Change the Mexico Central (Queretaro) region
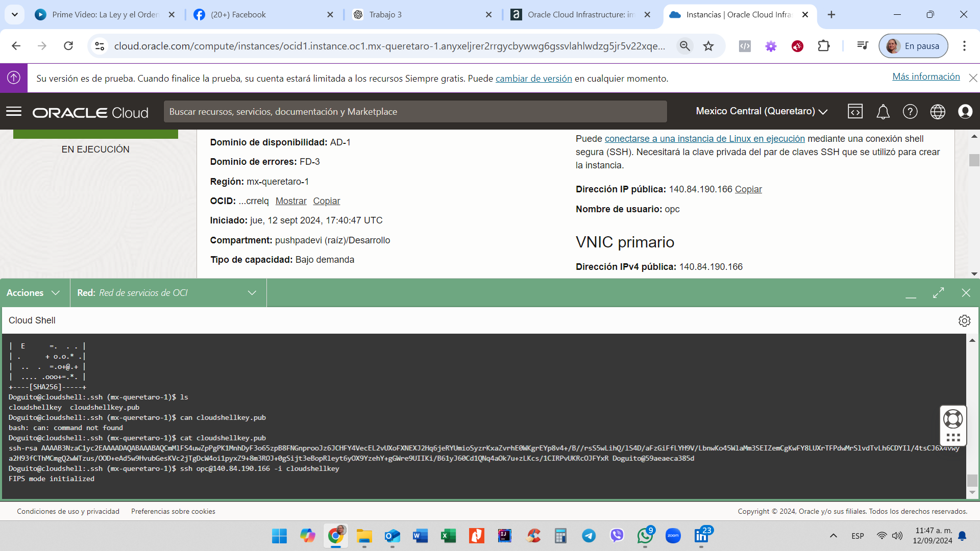The height and width of the screenshot is (551, 980). click(762, 111)
